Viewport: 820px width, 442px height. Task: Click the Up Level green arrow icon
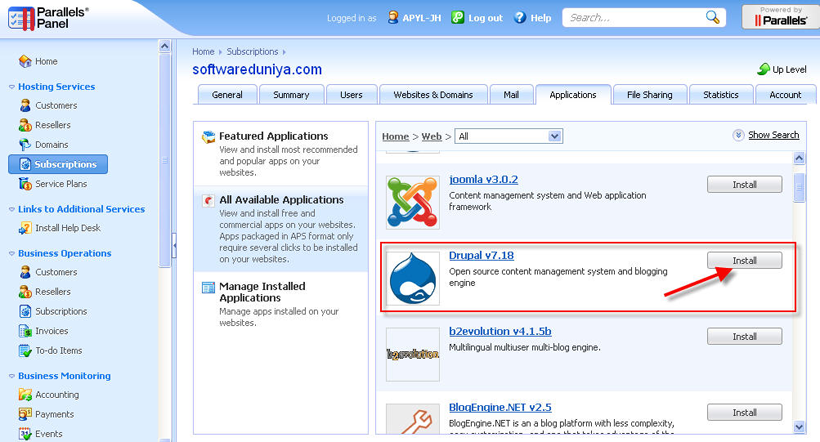764,69
